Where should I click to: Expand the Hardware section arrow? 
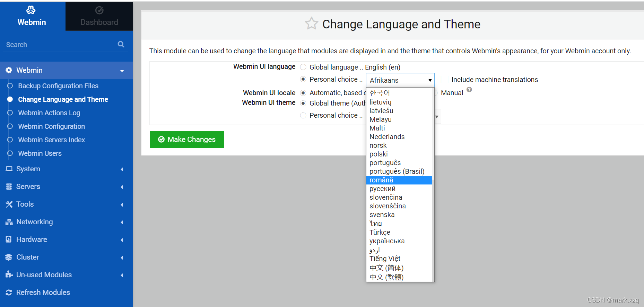[x=122, y=240]
